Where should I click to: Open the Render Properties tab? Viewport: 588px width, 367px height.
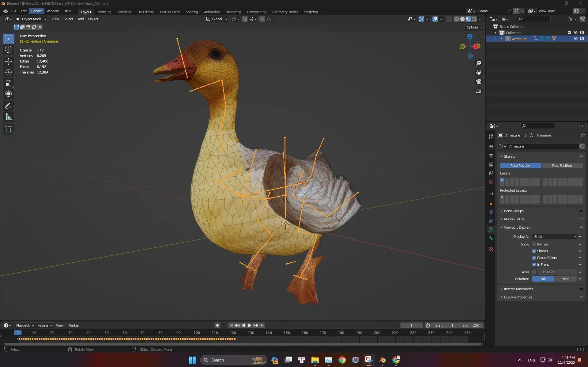tap(491, 147)
